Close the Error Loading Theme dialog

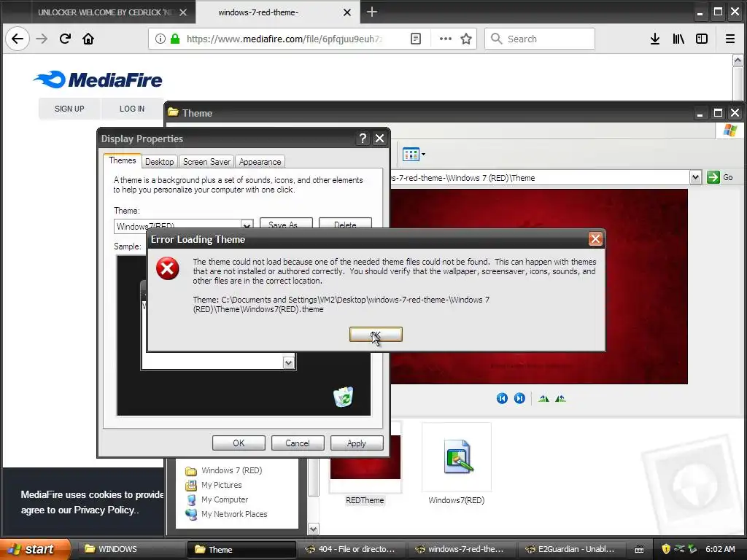point(595,239)
